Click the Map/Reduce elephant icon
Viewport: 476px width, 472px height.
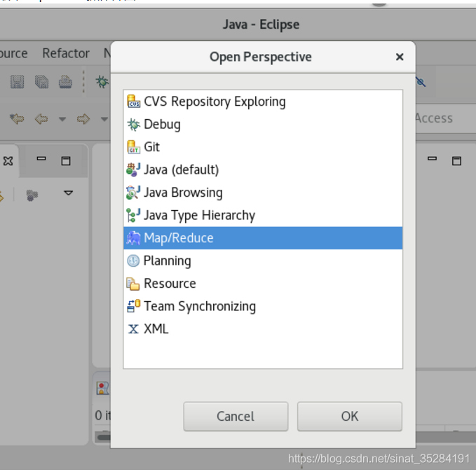pos(133,238)
